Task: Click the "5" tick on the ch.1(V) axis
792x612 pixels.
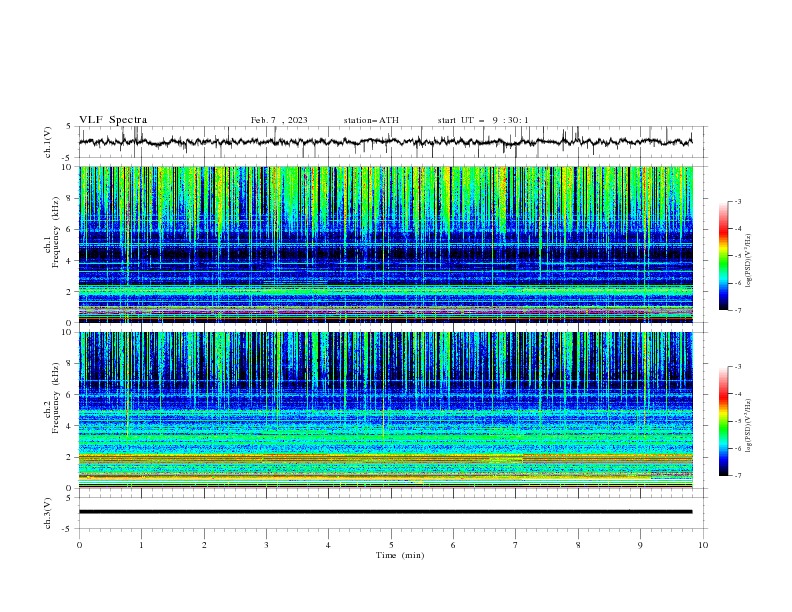Action: click(69, 126)
